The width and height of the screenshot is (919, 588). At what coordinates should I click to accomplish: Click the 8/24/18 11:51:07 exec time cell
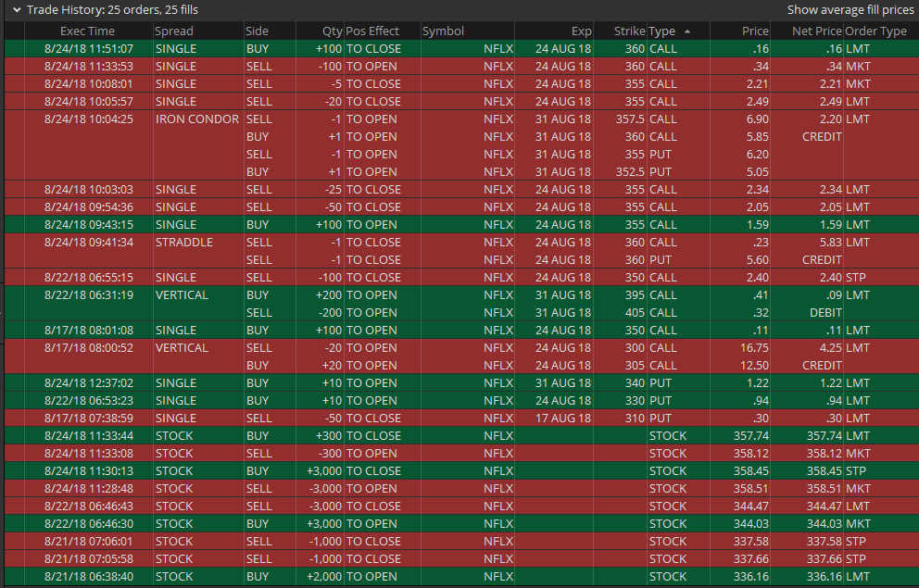click(89, 49)
